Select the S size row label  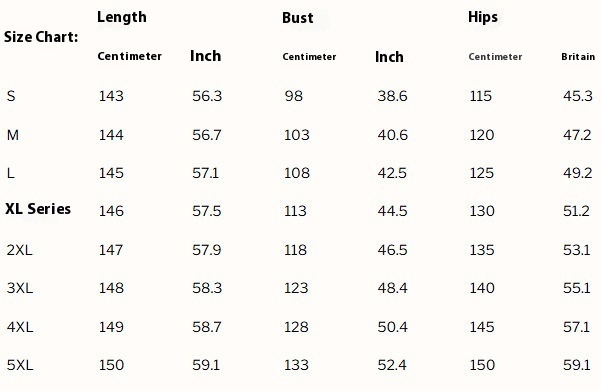click(x=11, y=96)
